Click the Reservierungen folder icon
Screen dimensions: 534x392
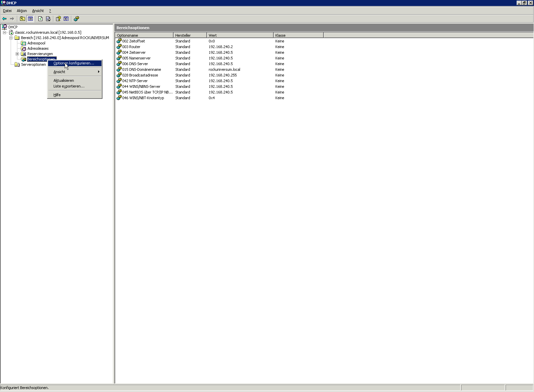pos(23,54)
